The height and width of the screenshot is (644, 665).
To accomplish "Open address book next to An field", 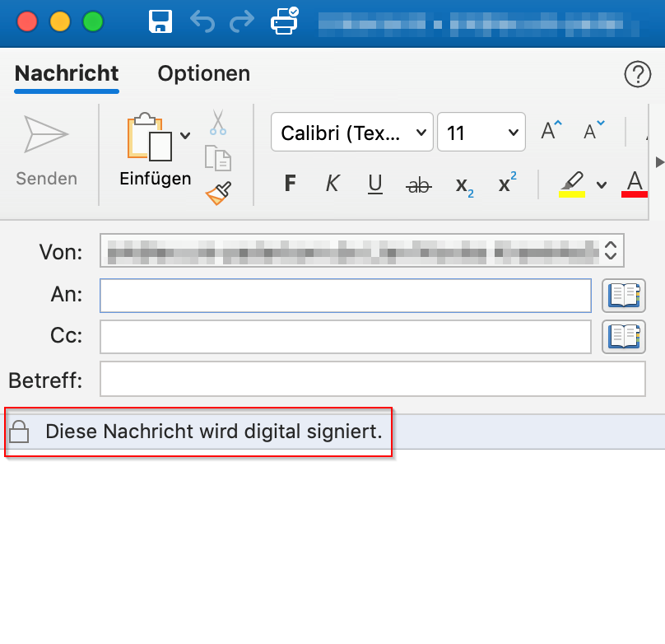I will 624,295.
